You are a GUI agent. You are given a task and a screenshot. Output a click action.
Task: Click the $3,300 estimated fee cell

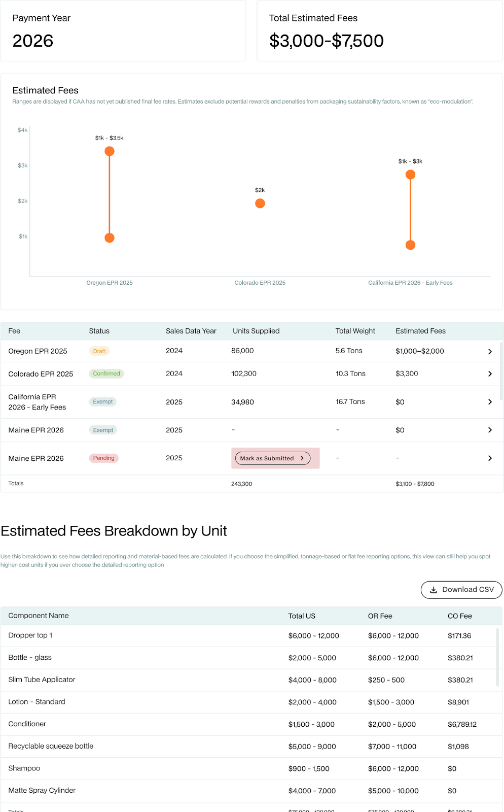click(x=407, y=374)
